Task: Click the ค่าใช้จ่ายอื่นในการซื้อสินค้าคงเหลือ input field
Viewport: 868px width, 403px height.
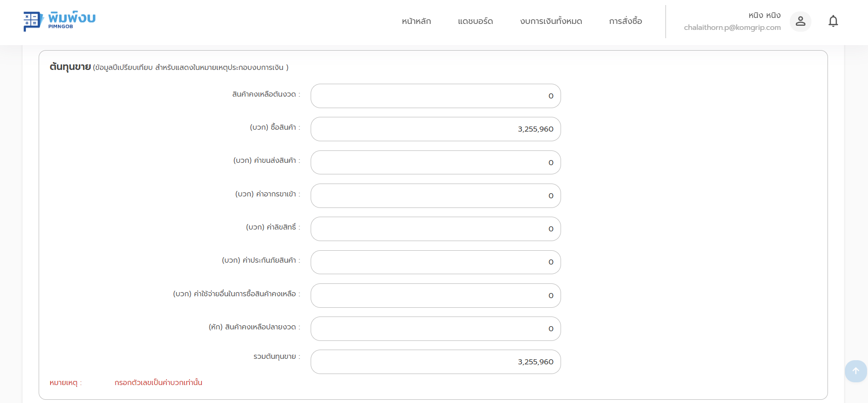Action: pos(435,295)
